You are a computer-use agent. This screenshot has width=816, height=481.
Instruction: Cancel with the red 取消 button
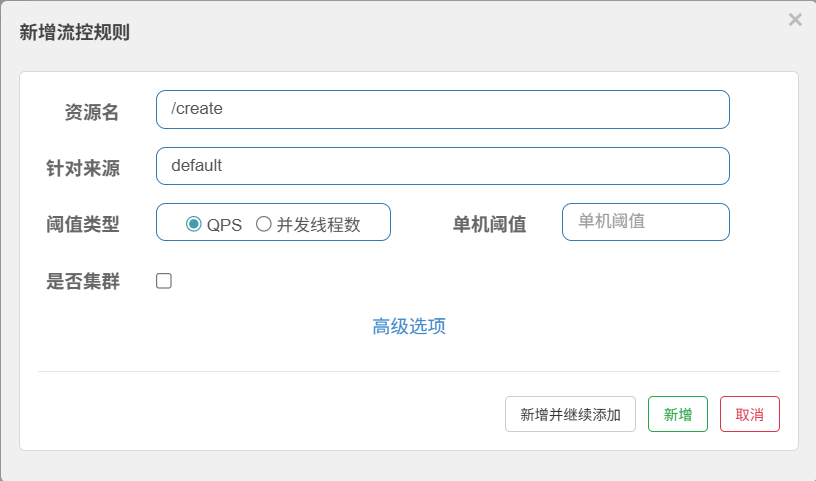click(x=749, y=414)
